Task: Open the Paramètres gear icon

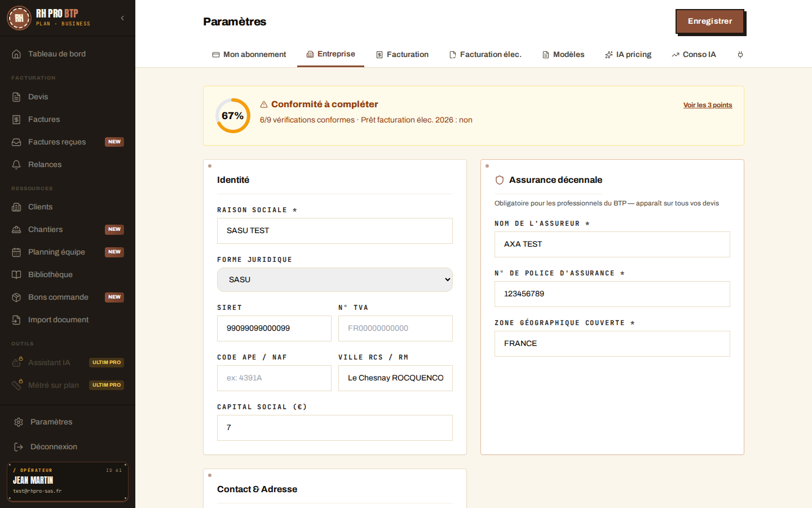Action: coord(19,422)
